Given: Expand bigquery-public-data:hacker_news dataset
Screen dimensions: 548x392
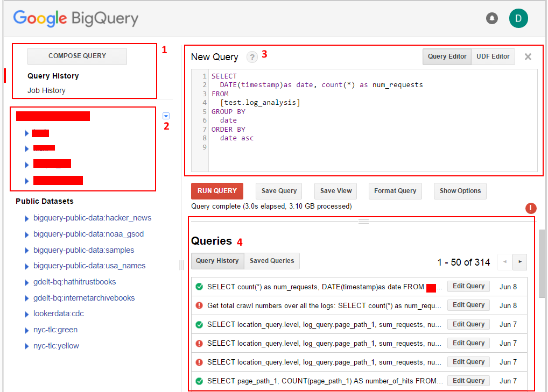Looking at the screenshot, I should pos(27,218).
